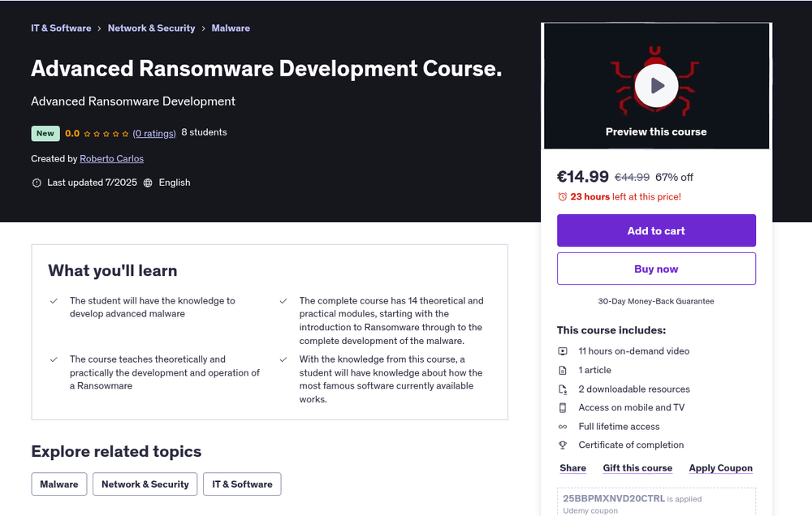Click the globe icon next to English

(x=150, y=183)
